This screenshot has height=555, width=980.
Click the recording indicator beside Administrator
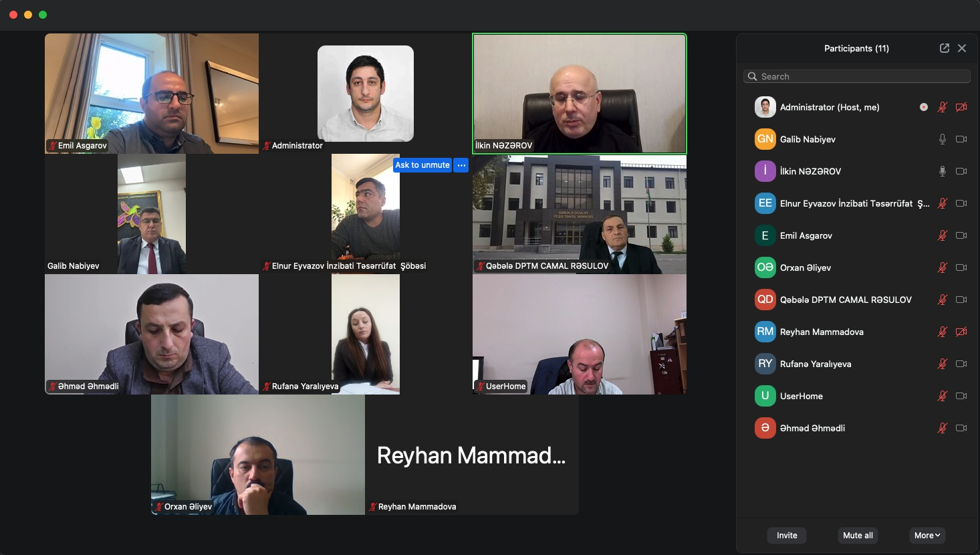point(924,107)
